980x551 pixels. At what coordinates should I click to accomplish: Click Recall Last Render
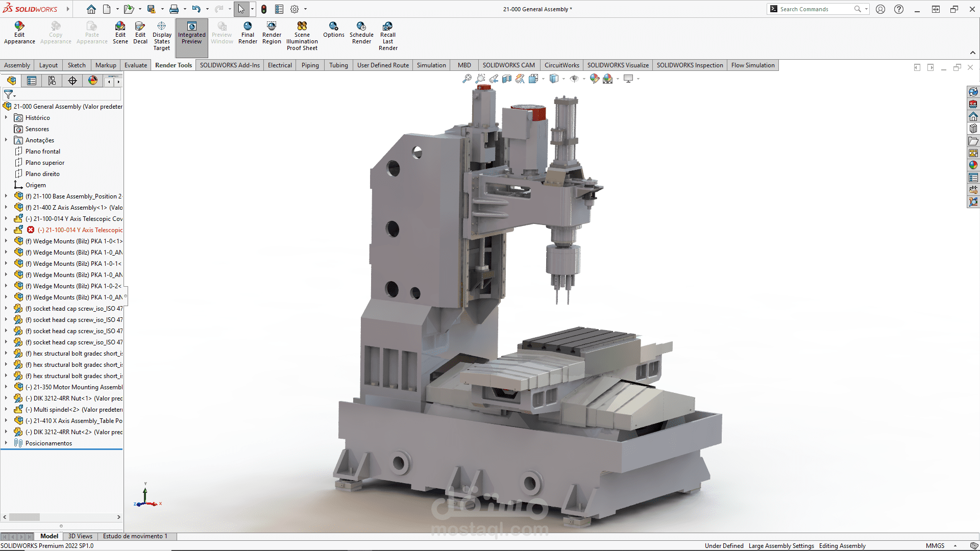click(387, 35)
